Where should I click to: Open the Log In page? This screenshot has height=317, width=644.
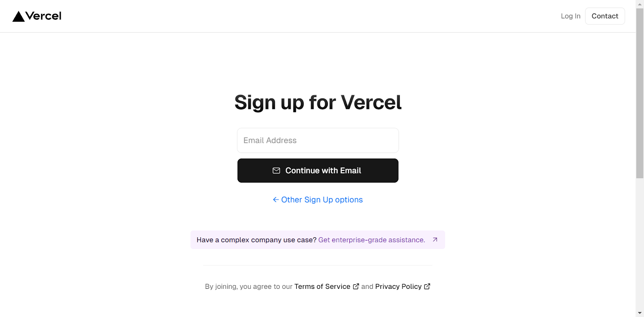pyautogui.click(x=570, y=16)
